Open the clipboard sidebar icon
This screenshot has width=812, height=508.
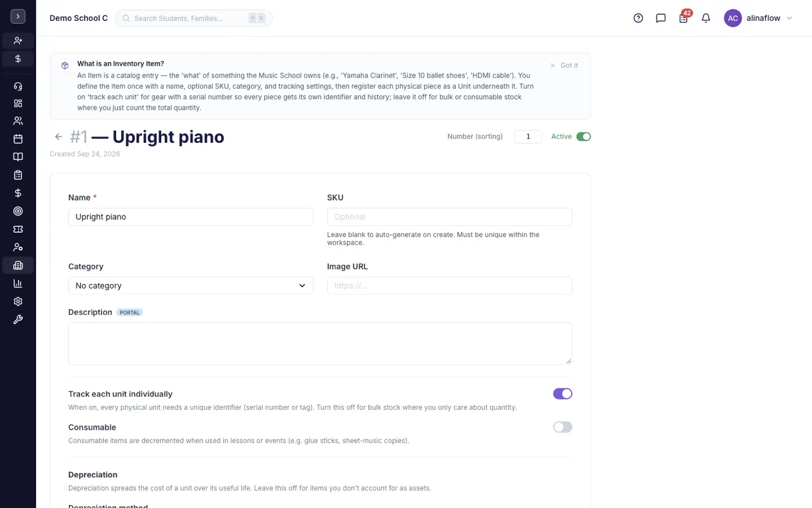click(18, 175)
